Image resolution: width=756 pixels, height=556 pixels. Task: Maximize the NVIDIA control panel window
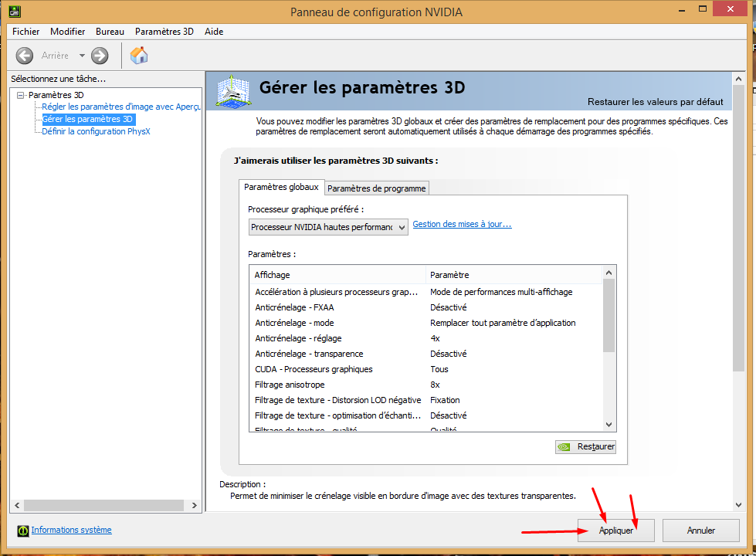(x=703, y=9)
